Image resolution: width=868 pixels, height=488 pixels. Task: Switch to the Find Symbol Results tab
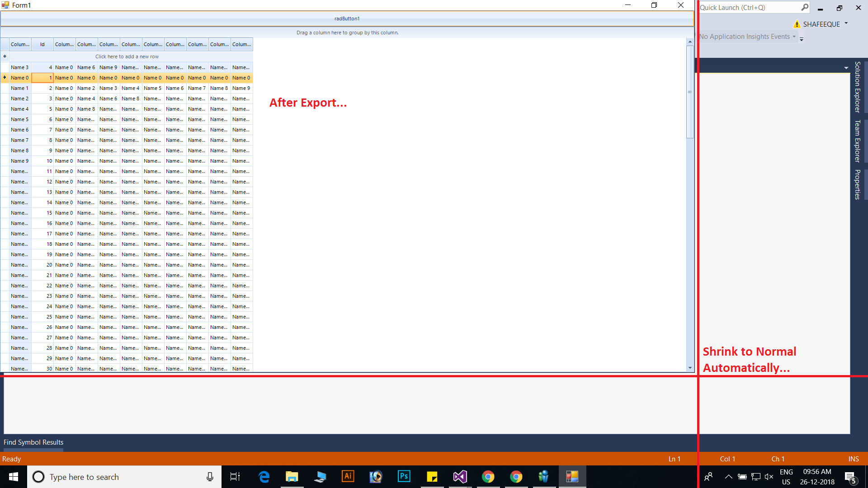(x=33, y=442)
